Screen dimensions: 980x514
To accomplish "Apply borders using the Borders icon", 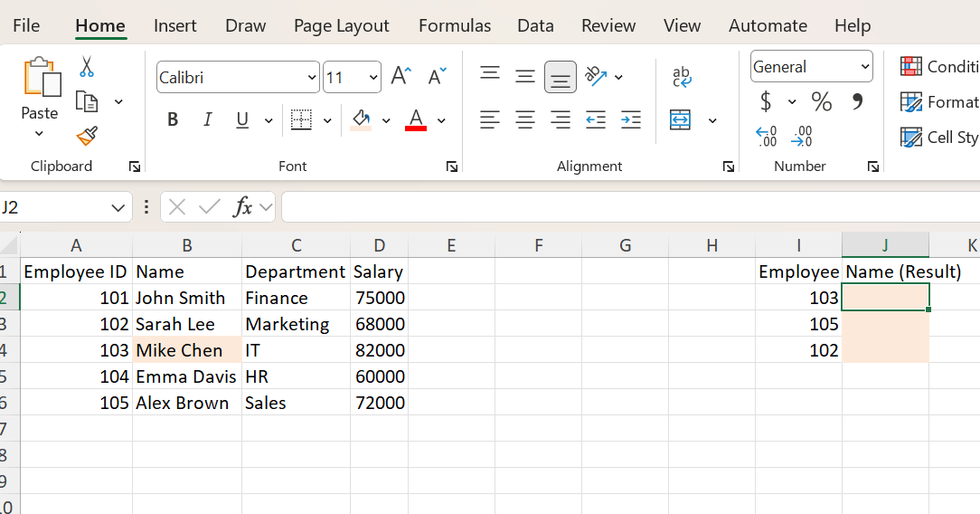I will [x=301, y=119].
